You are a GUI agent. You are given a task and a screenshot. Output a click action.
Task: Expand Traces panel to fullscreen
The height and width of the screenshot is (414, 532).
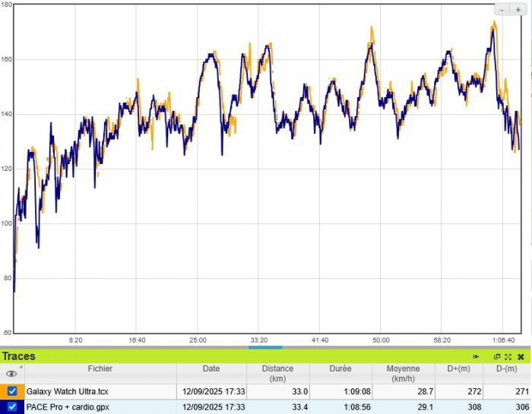[508, 356]
